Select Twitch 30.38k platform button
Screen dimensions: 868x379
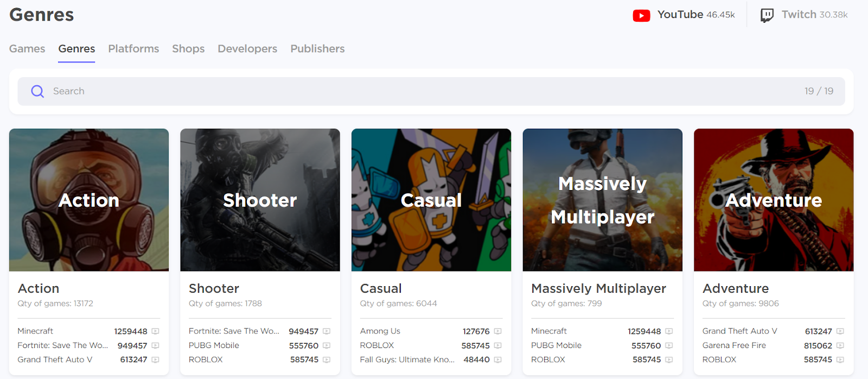pyautogui.click(x=804, y=15)
